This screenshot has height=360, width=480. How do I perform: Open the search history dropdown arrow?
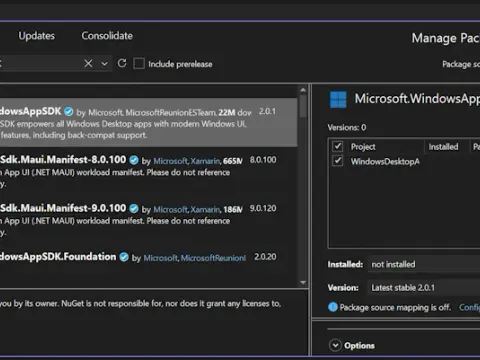104,64
